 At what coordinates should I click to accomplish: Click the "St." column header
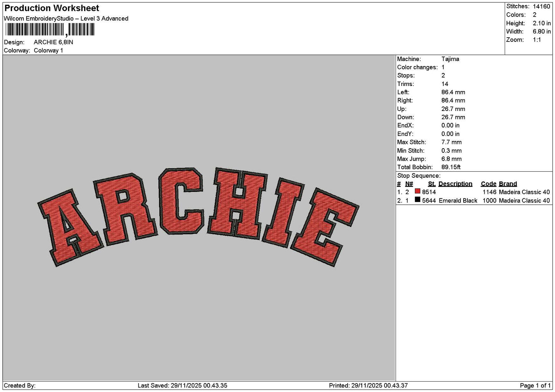(432, 184)
